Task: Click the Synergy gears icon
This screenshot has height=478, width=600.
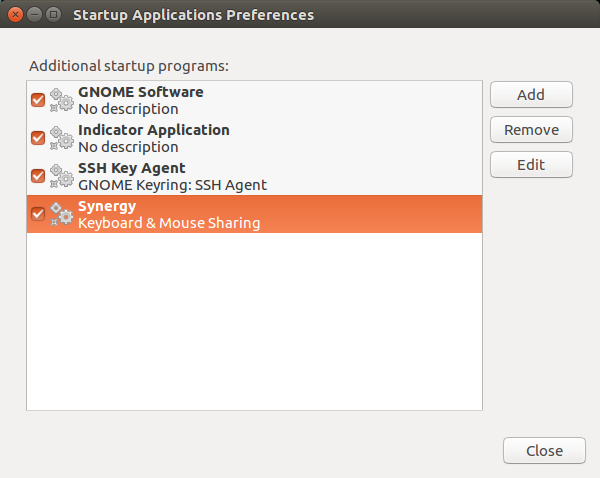Action: click(62, 214)
